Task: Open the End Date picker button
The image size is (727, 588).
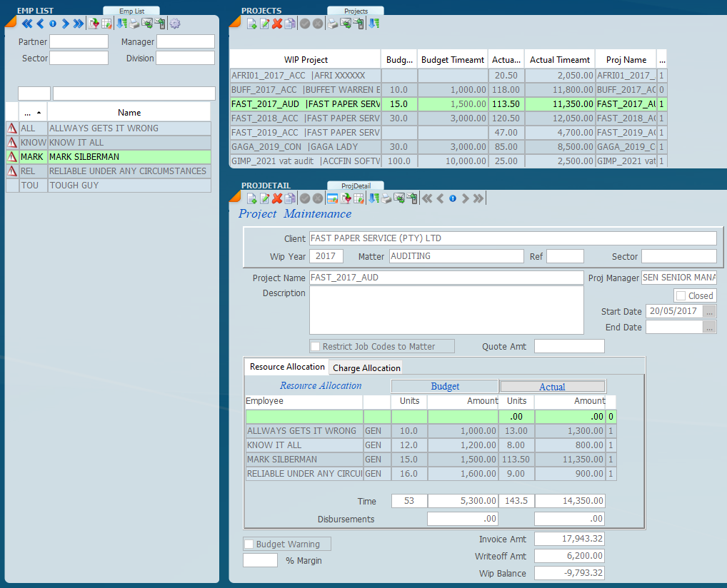Action: [x=709, y=328]
